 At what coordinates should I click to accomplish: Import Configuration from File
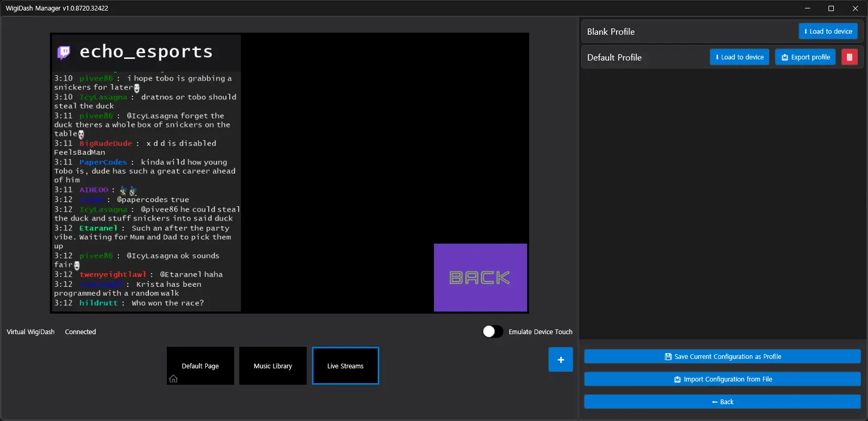tap(722, 379)
